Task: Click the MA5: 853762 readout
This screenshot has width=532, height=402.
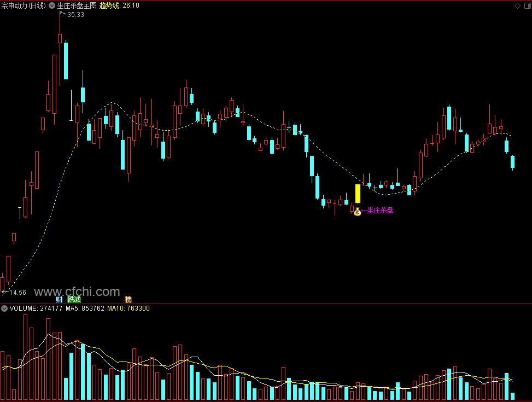Action: tap(85, 308)
